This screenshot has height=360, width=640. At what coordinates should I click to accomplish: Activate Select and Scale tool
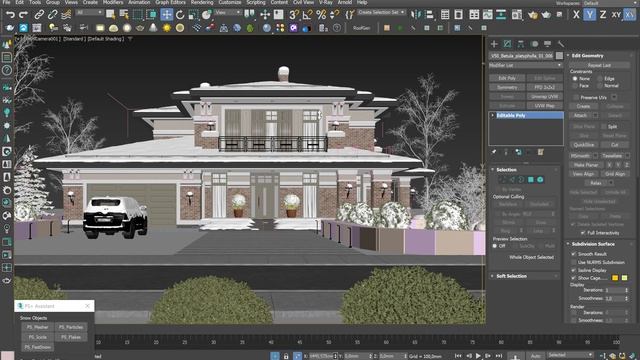[193, 15]
